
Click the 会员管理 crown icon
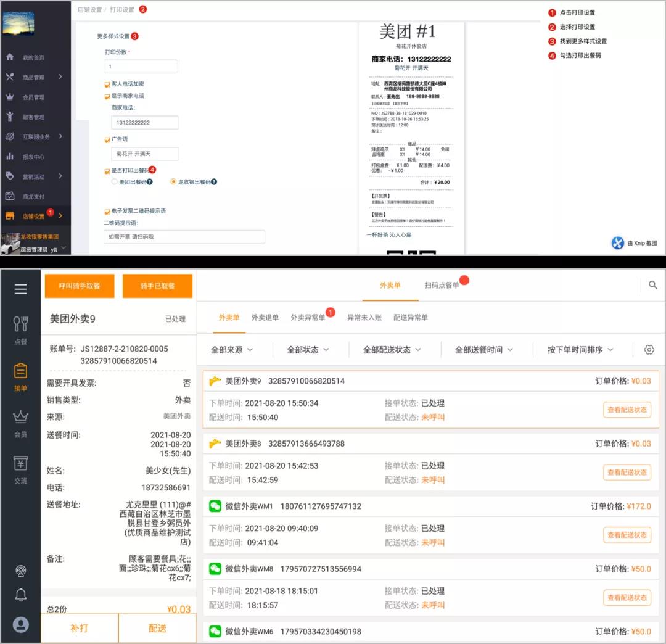tap(10, 97)
